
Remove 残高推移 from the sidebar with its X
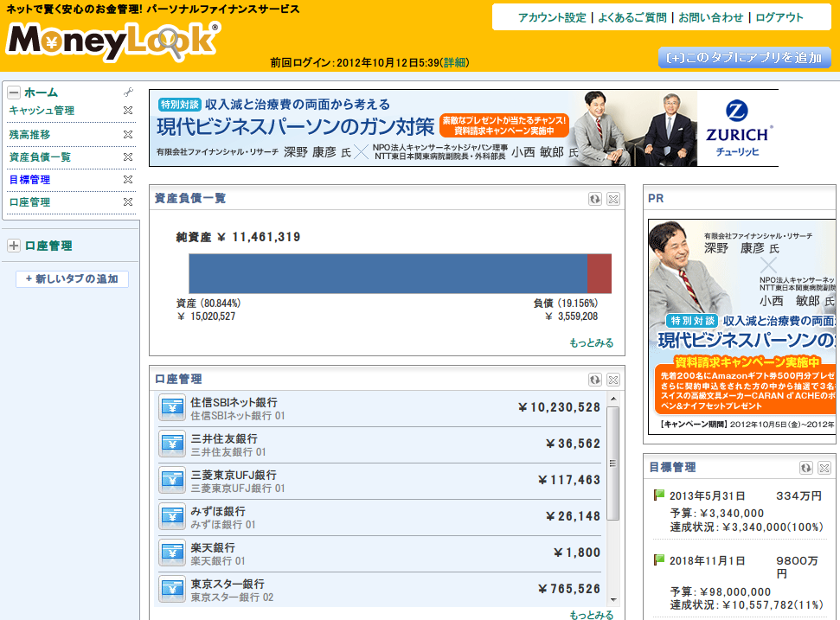coord(127,134)
